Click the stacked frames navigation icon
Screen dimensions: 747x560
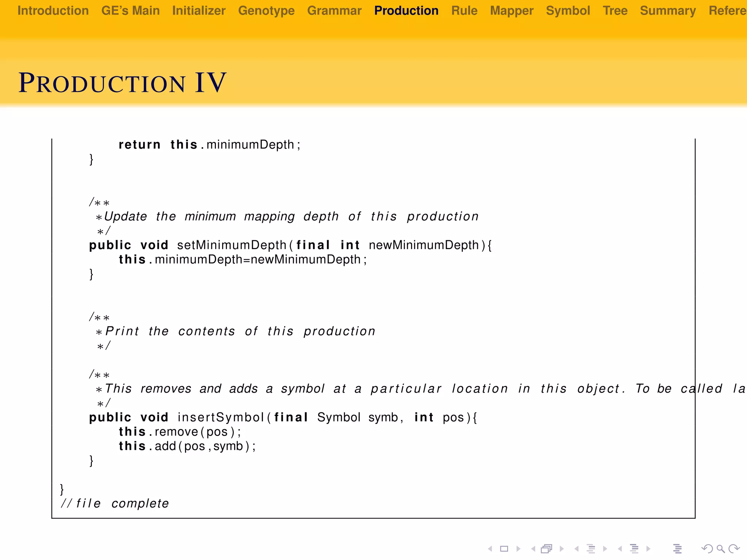(x=547, y=549)
